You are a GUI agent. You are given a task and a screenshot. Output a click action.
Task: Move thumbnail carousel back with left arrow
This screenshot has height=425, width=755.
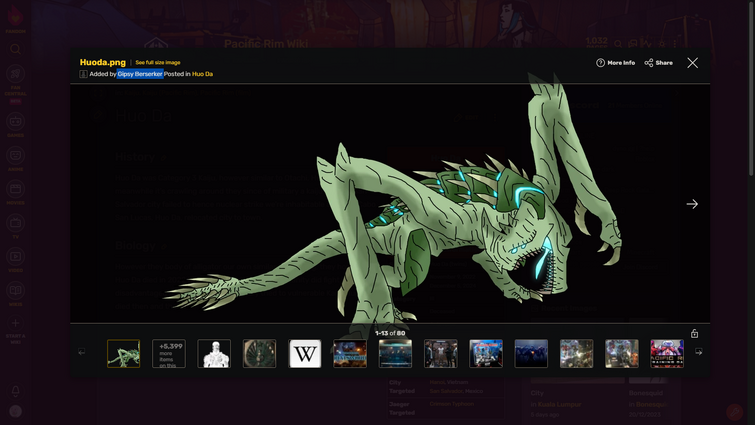(82, 352)
